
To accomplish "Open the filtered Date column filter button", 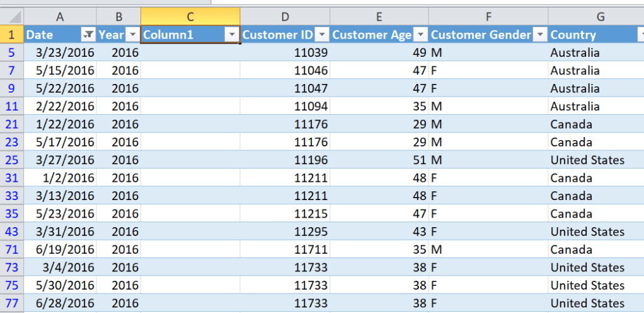I will (89, 35).
